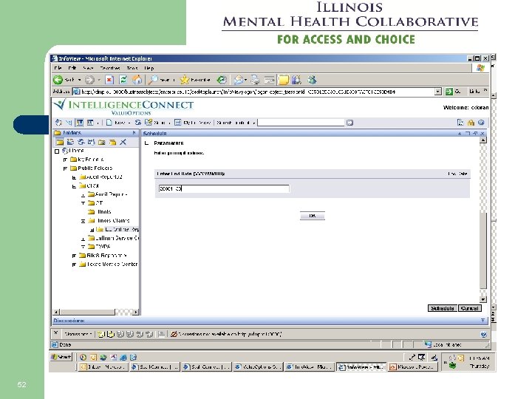The height and width of the screenshot is (399, 532).
Task: Click the Log off lock icon
Action: coord(471,123)
